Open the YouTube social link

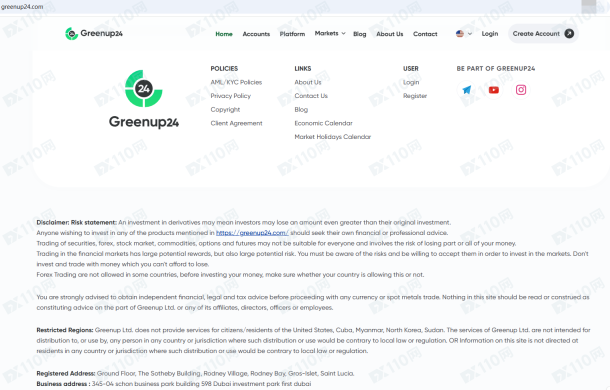[494, 90]
